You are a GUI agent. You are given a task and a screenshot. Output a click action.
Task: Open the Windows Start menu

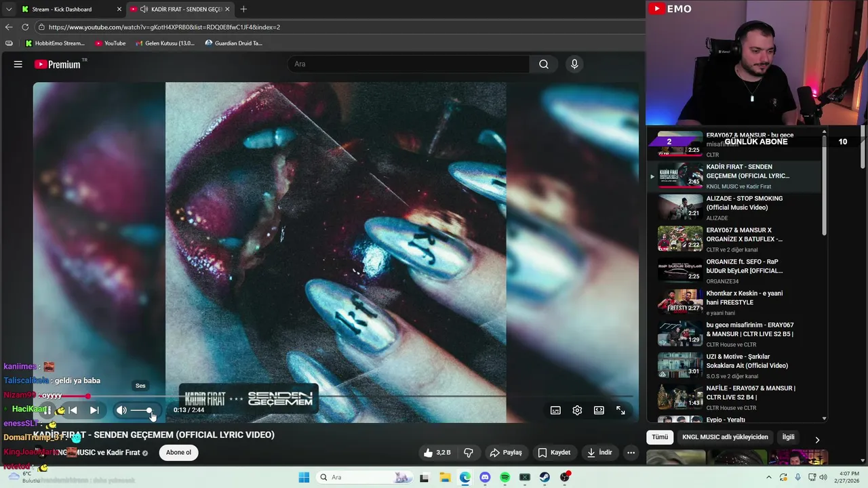pyautogui.click(x=303, y=477)
